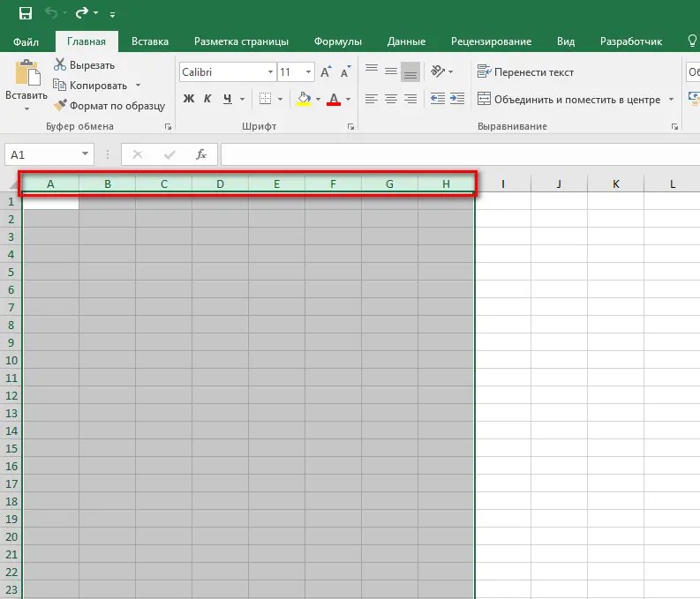Click the lightbulb Tell Me icon
The image size is (700, 599).
[x=692, y=41]
